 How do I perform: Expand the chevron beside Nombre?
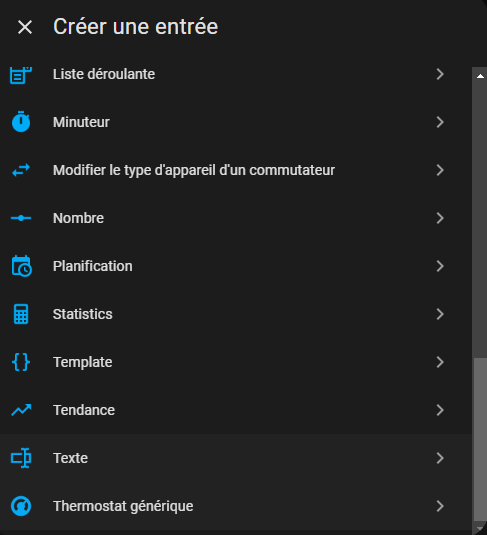(440, 218)
